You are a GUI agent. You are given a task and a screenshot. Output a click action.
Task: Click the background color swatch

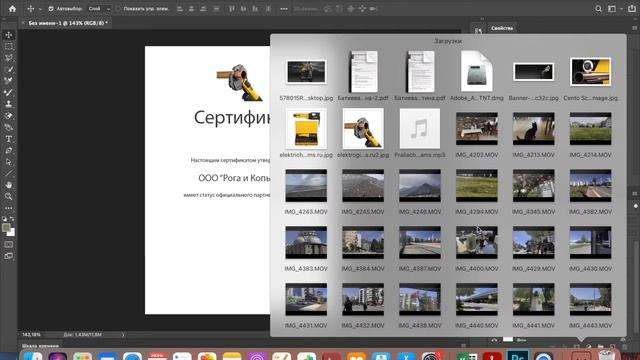(12, 233)
